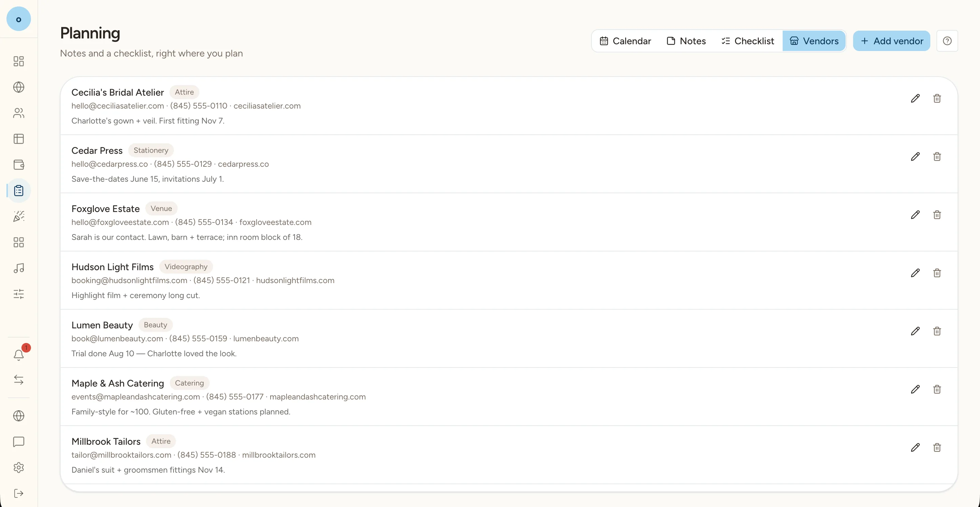The height and width of the screenshot is (507, 980).
Task: Click the swap arrows icon in sidebar
Action: (19, 380)
